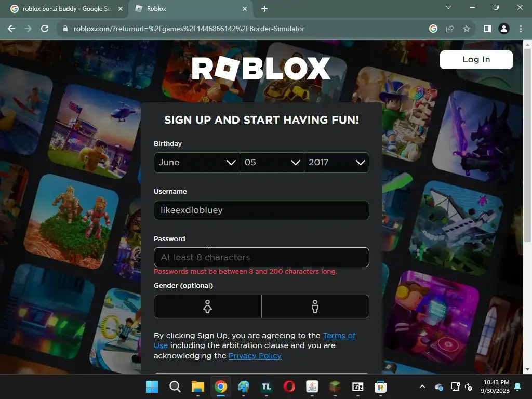The height and width of the screenshot is (399, 532).
Task: Click the muted volume tray icon
Action: 469,387
